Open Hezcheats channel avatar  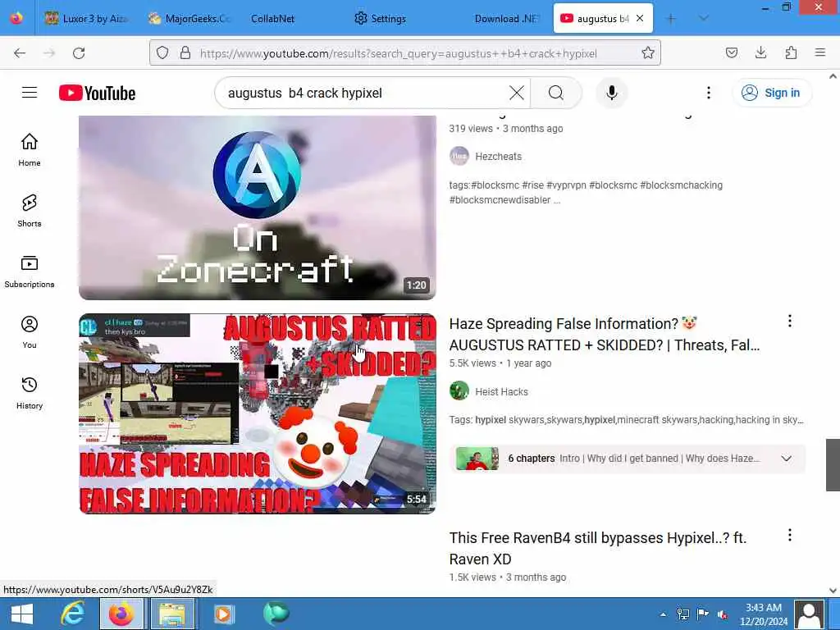coord(459,156)
